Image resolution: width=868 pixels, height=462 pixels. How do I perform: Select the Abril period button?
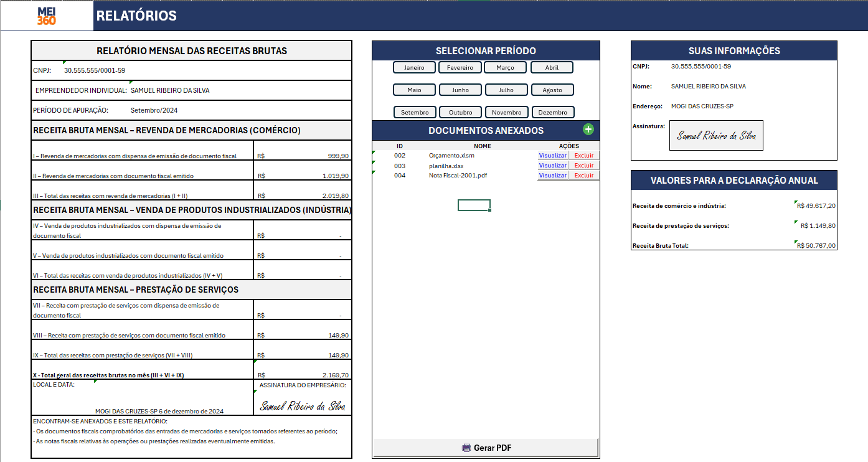(x=552, y=67)
